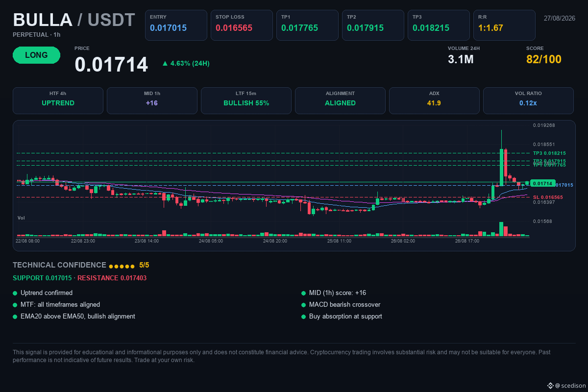Select the MID 1h +16 tile

[x=152, y=100]
